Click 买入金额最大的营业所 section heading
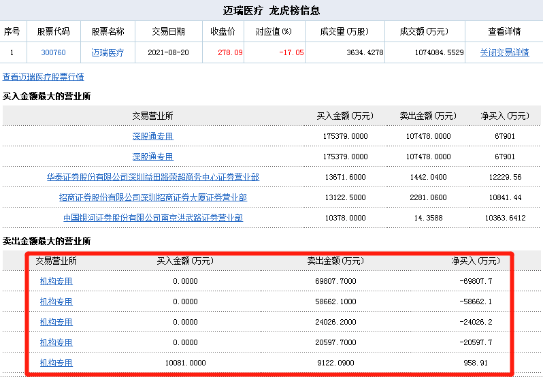Screen dimensions: 543x392 46,96
